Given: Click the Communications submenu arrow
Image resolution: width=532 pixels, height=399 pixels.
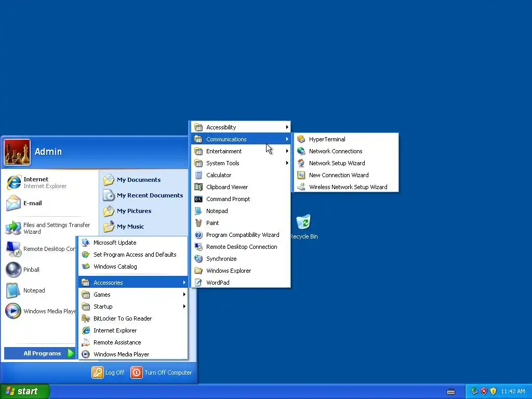Looking at the screenshot, I should (287, 139).
